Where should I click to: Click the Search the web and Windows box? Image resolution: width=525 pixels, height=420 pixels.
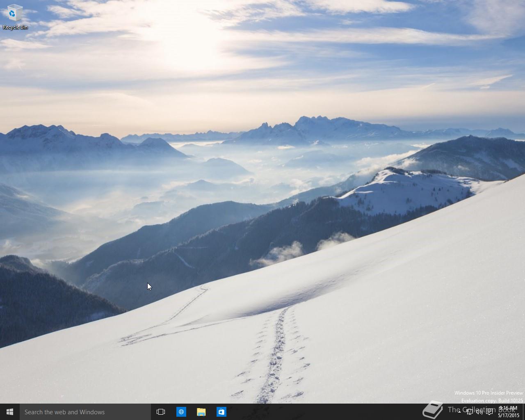coord(85,412)
